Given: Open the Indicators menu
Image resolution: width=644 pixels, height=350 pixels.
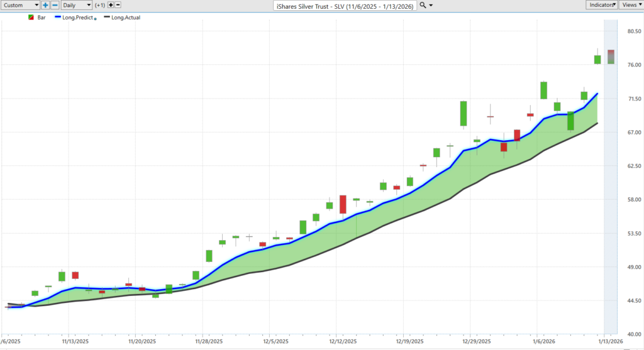Looking at the screenshot, I should point(601,5).
